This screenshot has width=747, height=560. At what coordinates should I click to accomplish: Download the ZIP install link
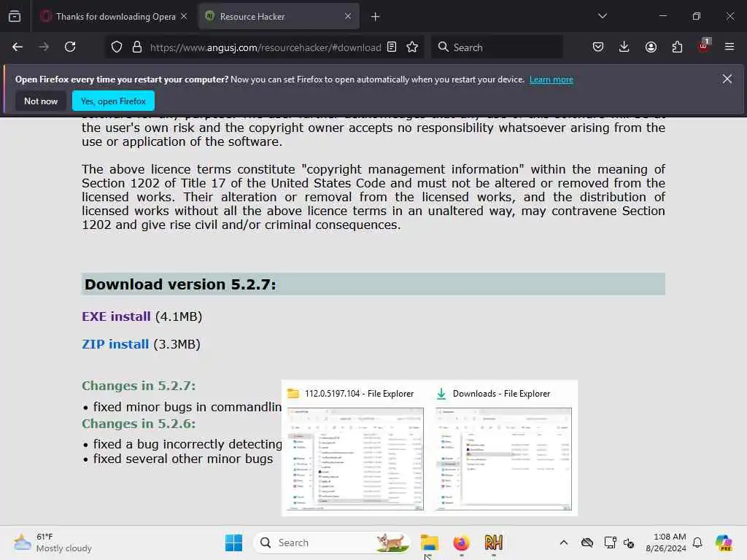coord(115,344)
